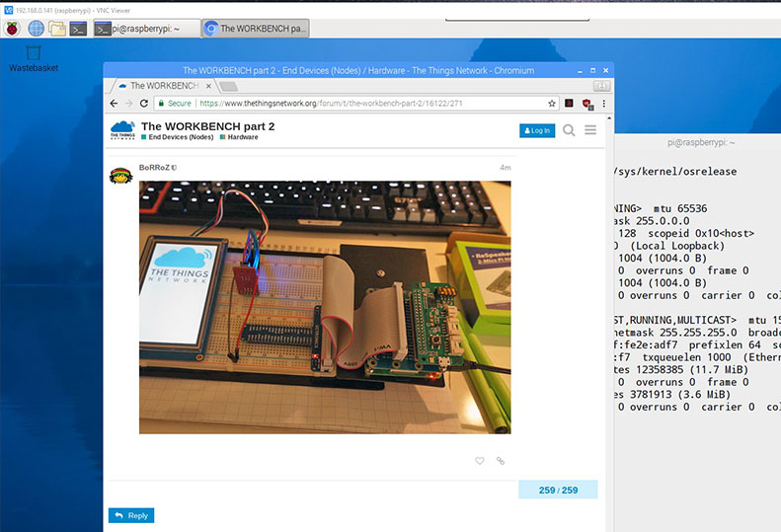Open Chromium three-dot menu
The width and height of the screenshot is (781, 532).
click(604, 104)
